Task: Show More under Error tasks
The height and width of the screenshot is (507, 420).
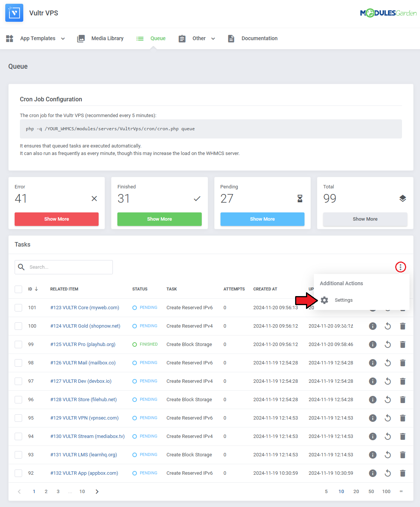Action: click(57, 219)
